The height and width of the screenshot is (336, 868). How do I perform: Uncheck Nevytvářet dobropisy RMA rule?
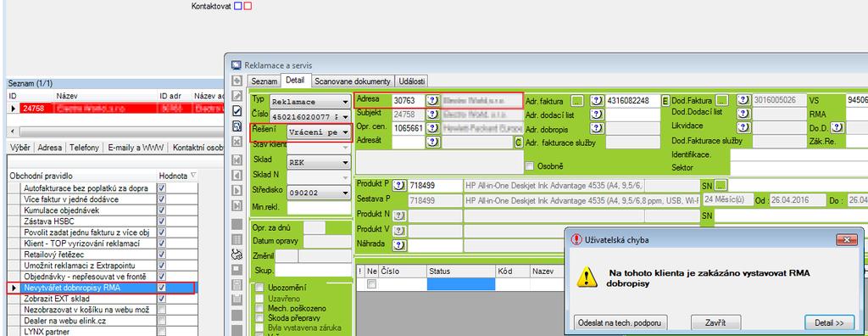tap(162, 288)
